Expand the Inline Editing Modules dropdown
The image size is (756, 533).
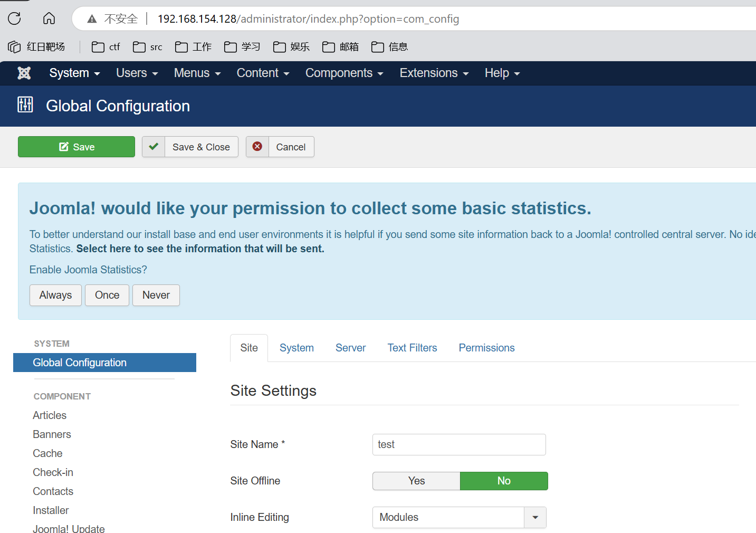459,517
